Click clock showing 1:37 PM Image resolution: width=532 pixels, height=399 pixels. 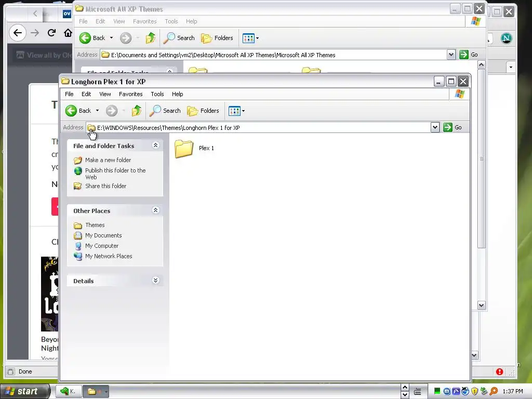click(x=512, y=392)
